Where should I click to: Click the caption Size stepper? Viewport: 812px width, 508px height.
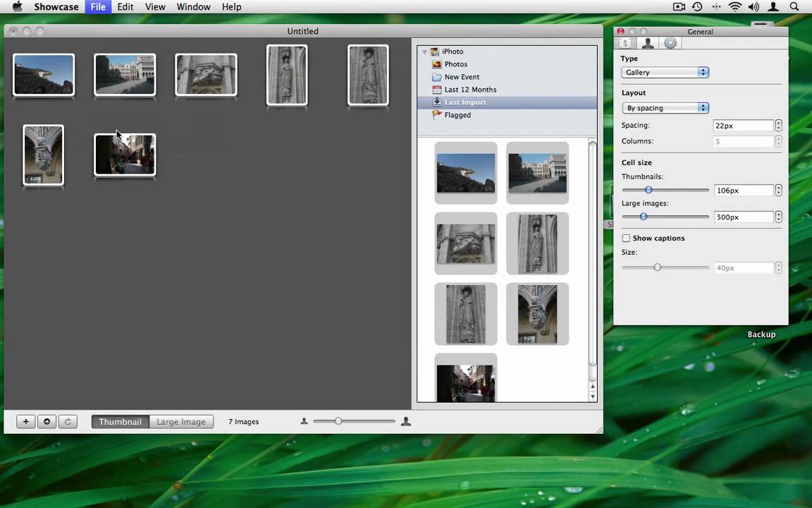tap(778, 267)
